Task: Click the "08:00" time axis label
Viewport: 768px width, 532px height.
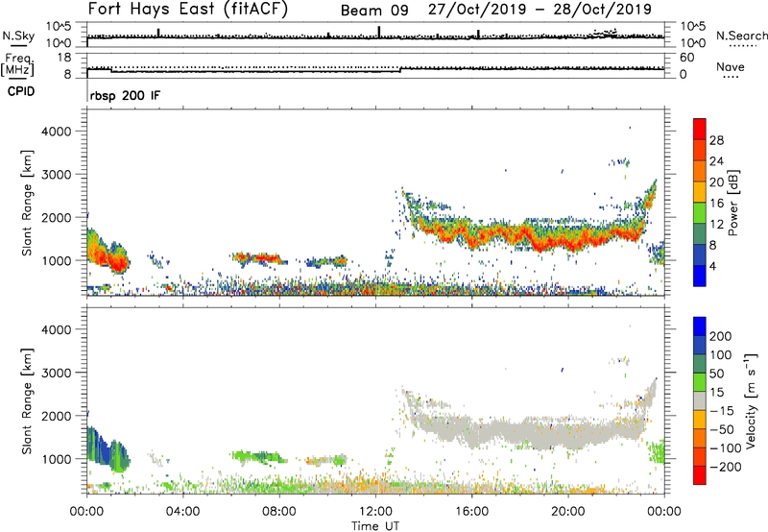Action: [278, 512]
